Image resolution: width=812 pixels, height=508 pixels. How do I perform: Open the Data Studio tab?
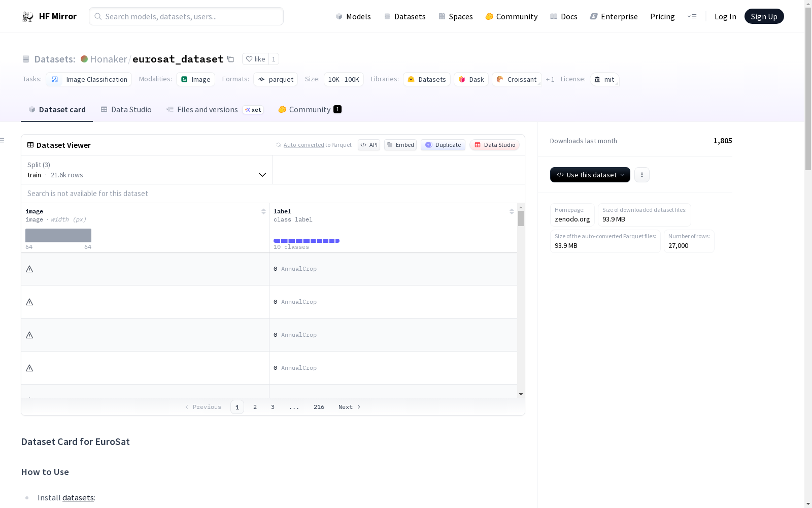126,110
